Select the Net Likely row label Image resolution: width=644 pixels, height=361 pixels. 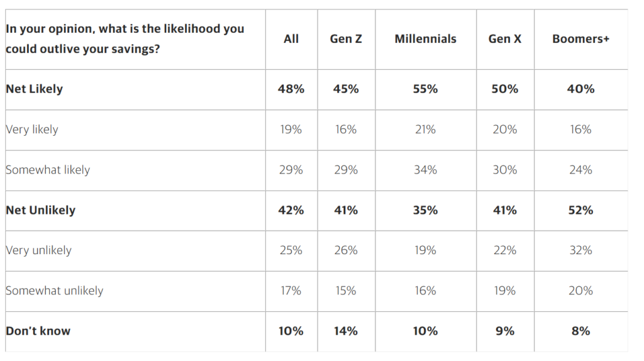click(34, 89)
